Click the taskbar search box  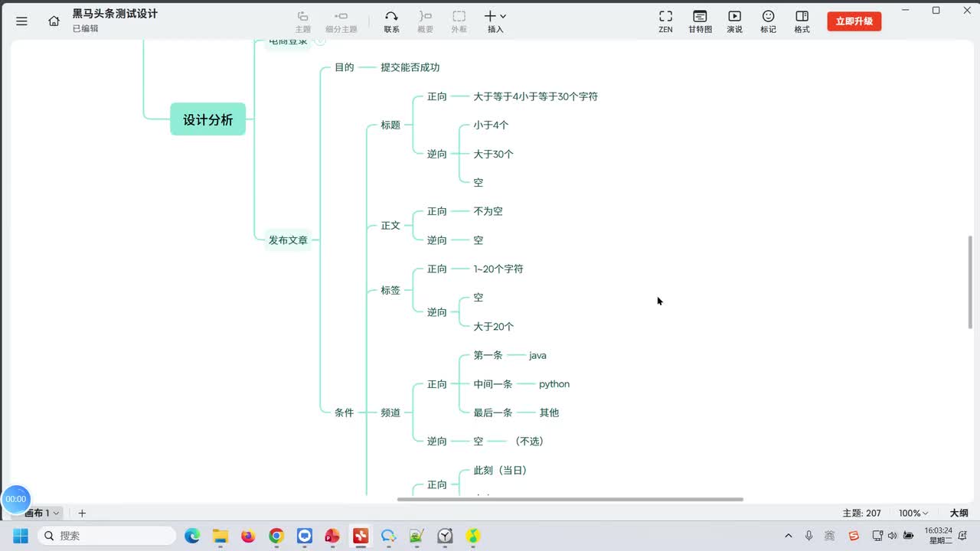coord(107,536)
